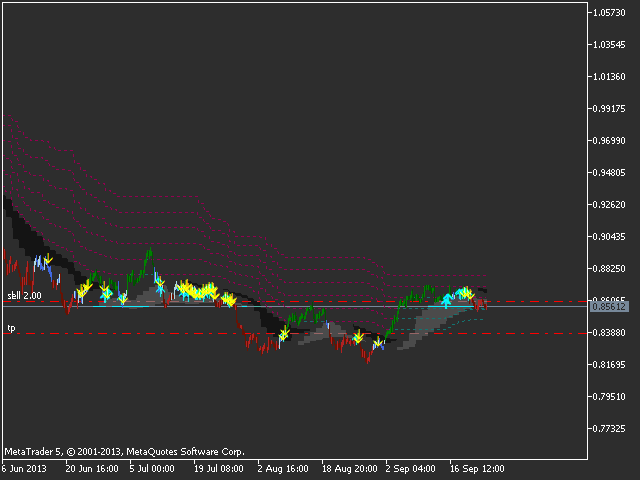Click the sell 2.00 order label
This screenshot has width=640, height=480.
pyautogui.click(x=25, y=296)
